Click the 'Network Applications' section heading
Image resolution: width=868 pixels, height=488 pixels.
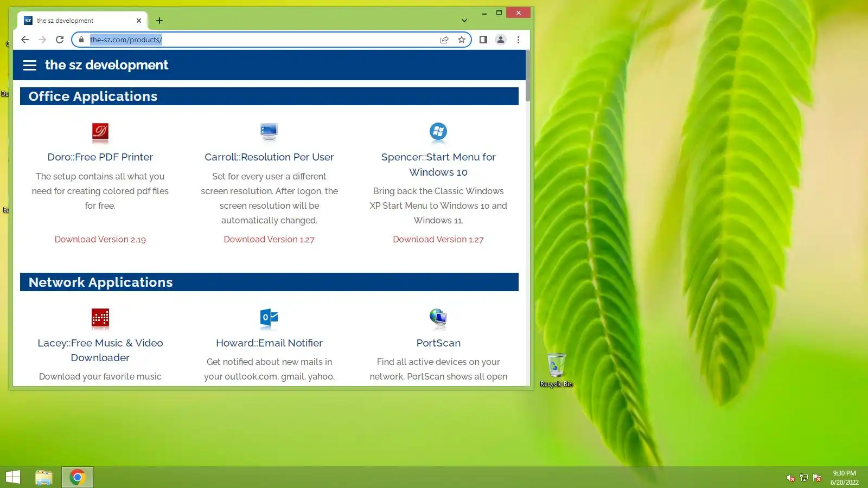(x=100, y=282)
